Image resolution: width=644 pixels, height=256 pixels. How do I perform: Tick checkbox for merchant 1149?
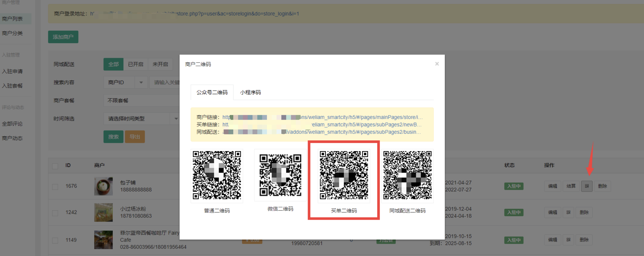pyautogui.click(x=55, y=240)
